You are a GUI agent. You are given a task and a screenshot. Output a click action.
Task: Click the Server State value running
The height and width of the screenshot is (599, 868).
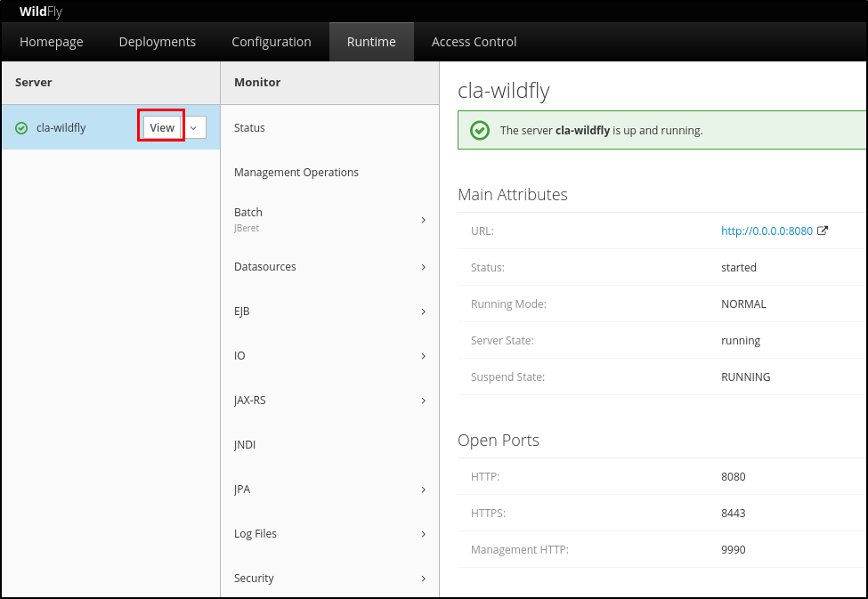(x=741, y=341)
